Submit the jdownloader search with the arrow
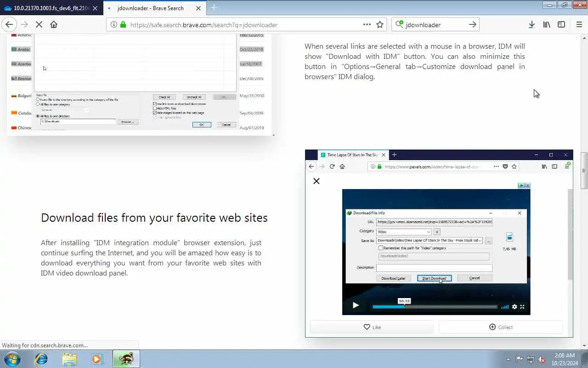This screenshot has height=368, width=588. click(472, 25)
